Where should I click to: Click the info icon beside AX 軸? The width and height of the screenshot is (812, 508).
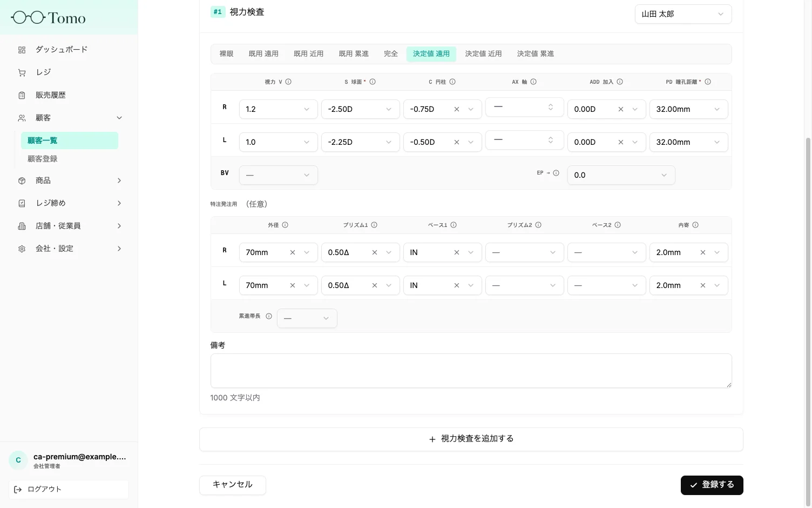[533, 82]
